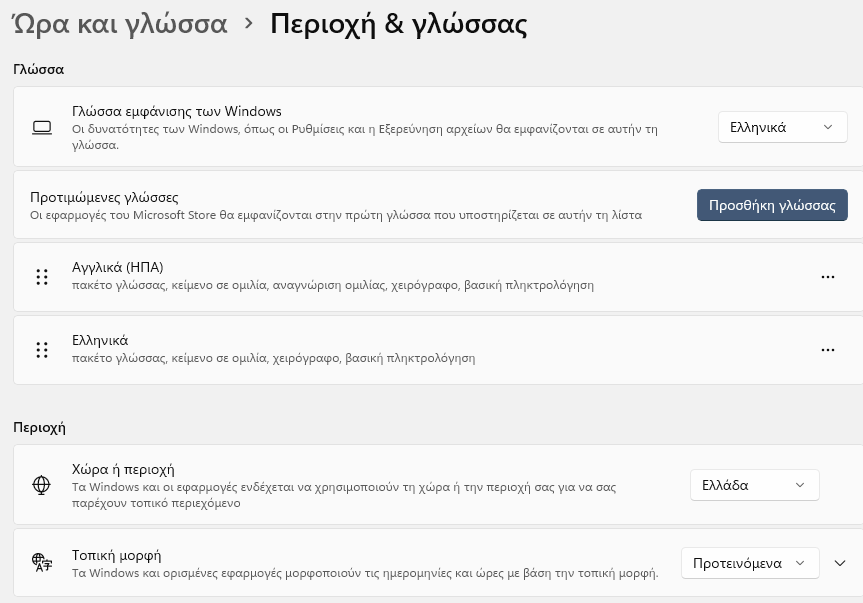The width and height of the screenshot is (863, 603).
Task: Open the Ελληνικά display language dropdown
Action: click(x=781, y=127)
